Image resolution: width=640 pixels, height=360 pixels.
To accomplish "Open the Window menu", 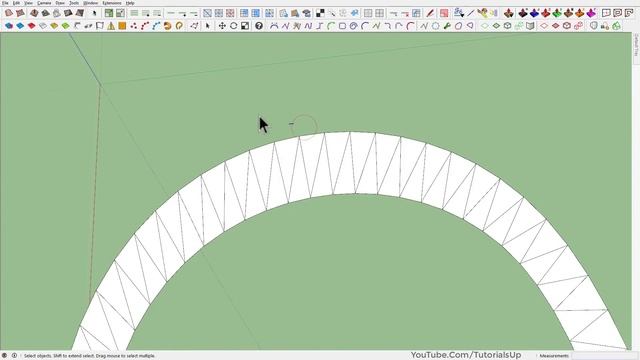I will tap(90, 3).
